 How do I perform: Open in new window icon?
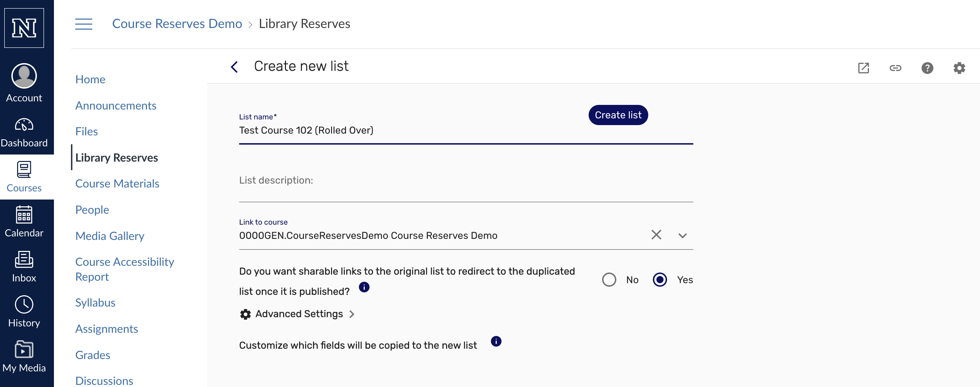pos(863,68)
